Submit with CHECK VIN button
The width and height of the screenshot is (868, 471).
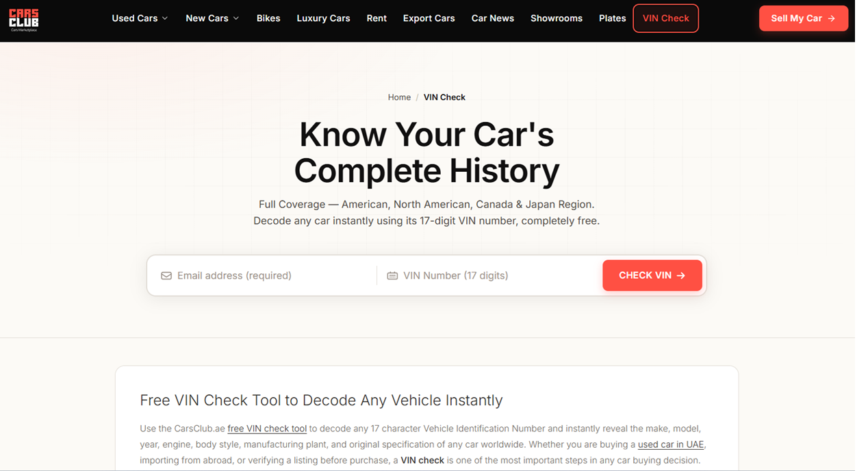[x=652, y=275]
